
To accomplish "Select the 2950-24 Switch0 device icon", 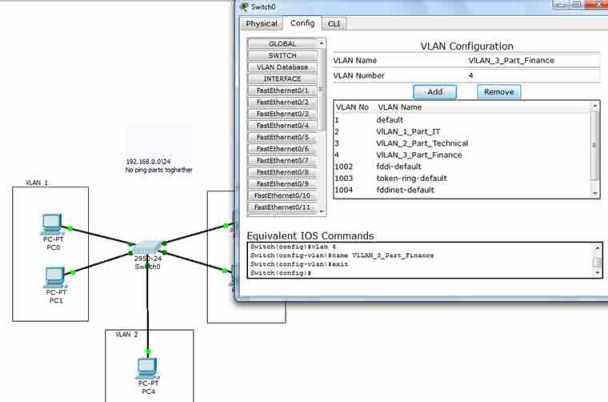I will click(x=147, y=247).
